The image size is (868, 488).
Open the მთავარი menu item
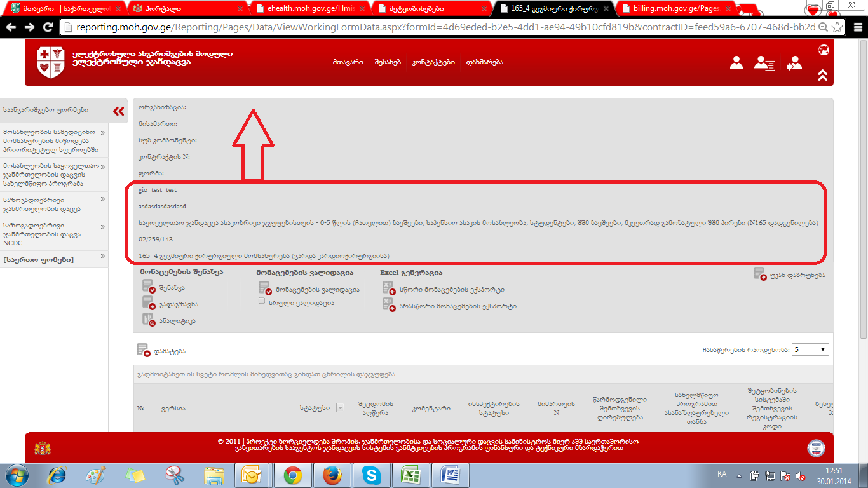[x=348, y=62]
